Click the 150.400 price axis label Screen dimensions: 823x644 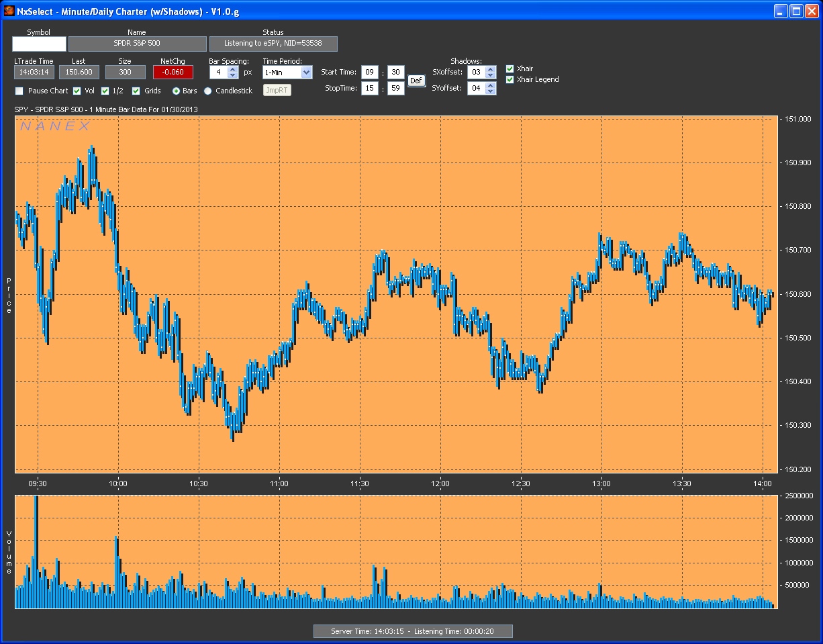[x=798, y=381]
